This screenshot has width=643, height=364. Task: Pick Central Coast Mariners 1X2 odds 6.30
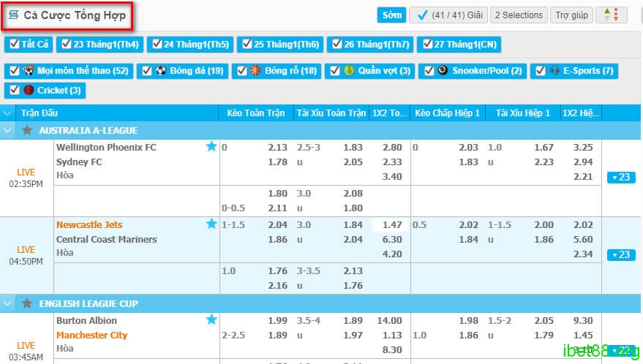tap(392, 240)
